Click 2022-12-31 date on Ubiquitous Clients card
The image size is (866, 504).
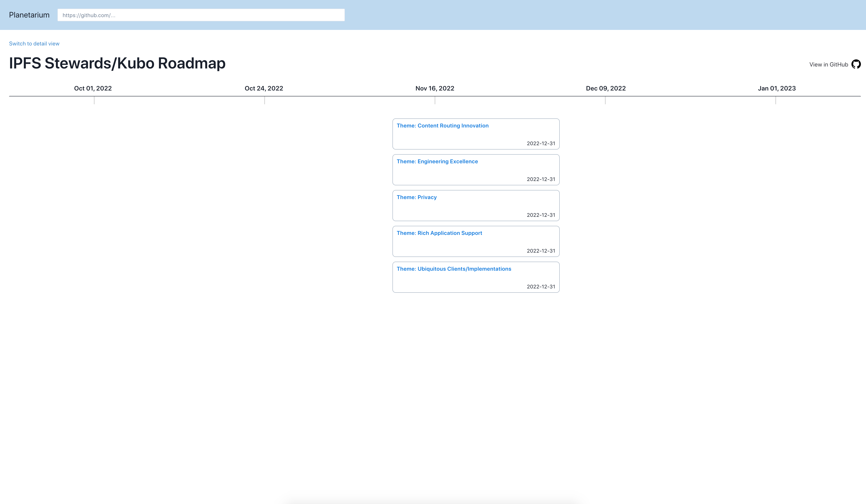coord(541,287)
